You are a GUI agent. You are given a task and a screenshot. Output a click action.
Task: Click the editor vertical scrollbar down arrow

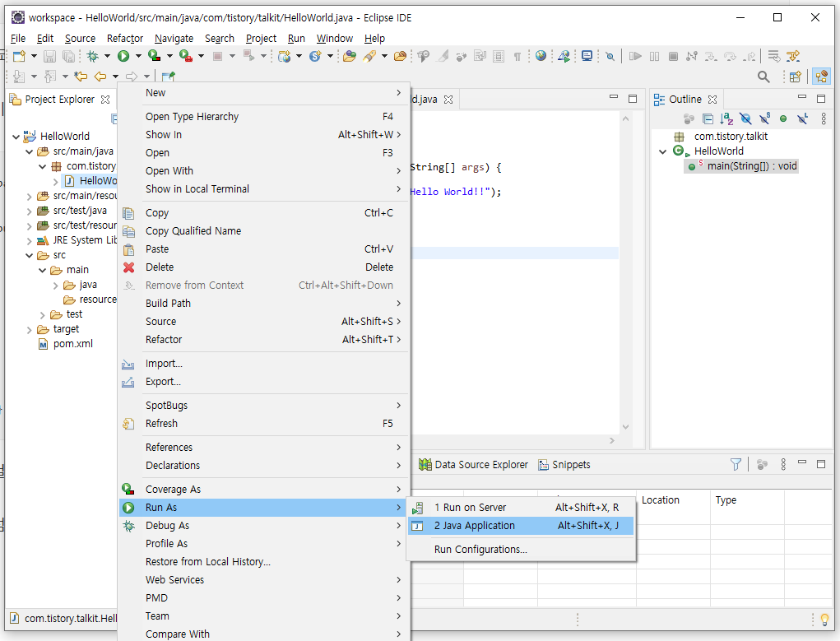[625, 427]
